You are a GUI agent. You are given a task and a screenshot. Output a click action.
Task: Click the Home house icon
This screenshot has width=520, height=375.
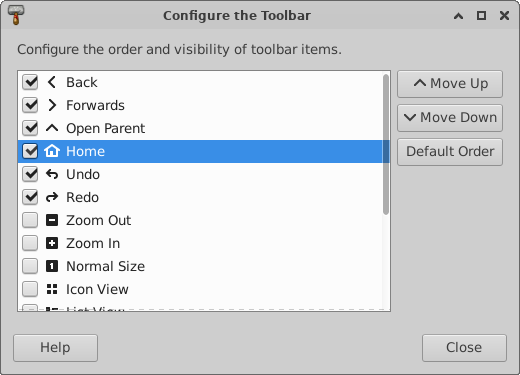tap(52, 151)
